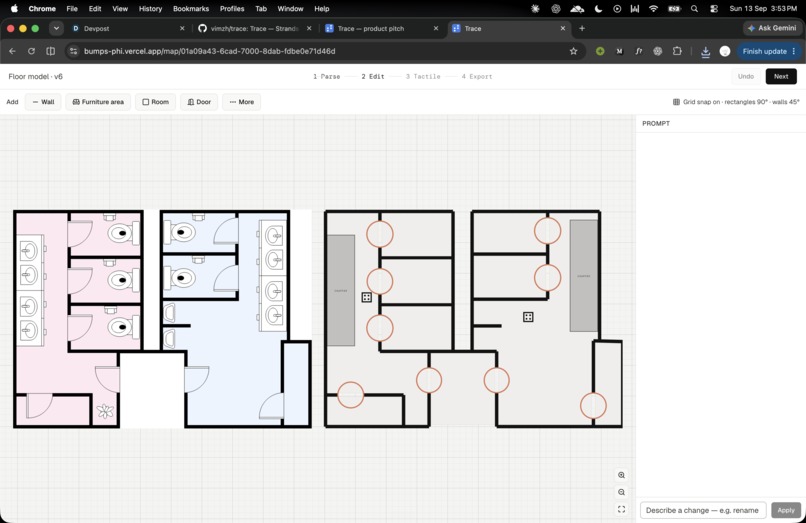Viewport: 806px width, 523px height.
Task: Open Control Center in menu bar
Action: (713, 9)
